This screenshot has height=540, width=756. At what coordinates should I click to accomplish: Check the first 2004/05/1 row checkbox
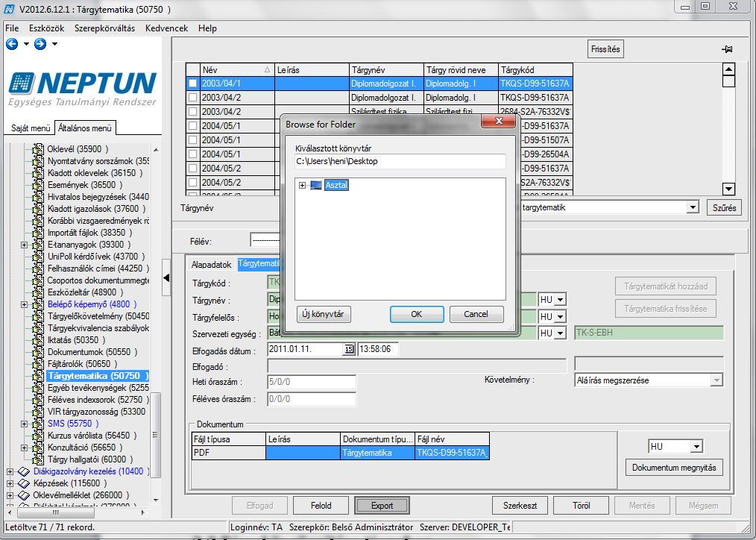point(193,126)
